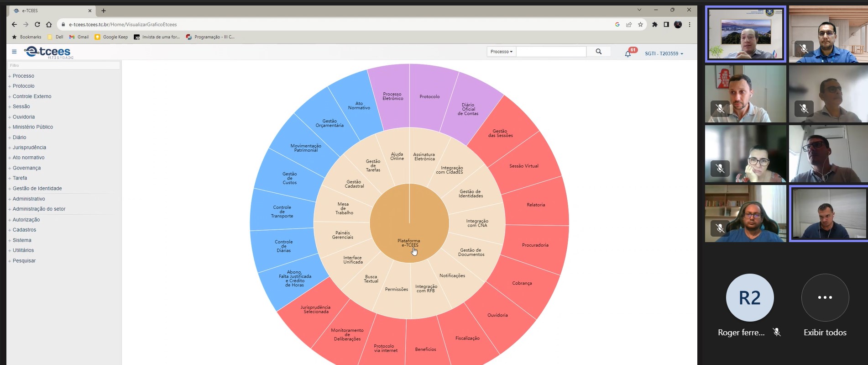Toggle the browser side panel icon
The height and width of the screenshot is (365, 868).
pyautogui.click(x=666, y=25)
